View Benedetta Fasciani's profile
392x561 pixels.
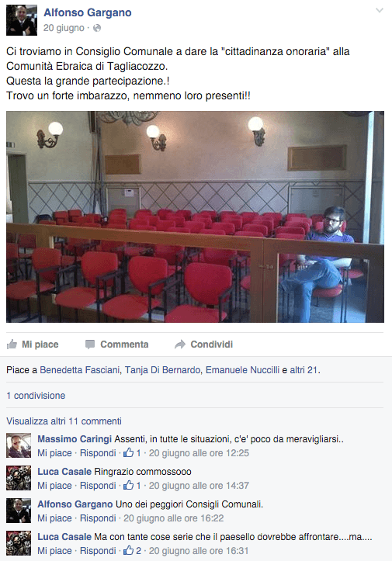coord(79,370)
